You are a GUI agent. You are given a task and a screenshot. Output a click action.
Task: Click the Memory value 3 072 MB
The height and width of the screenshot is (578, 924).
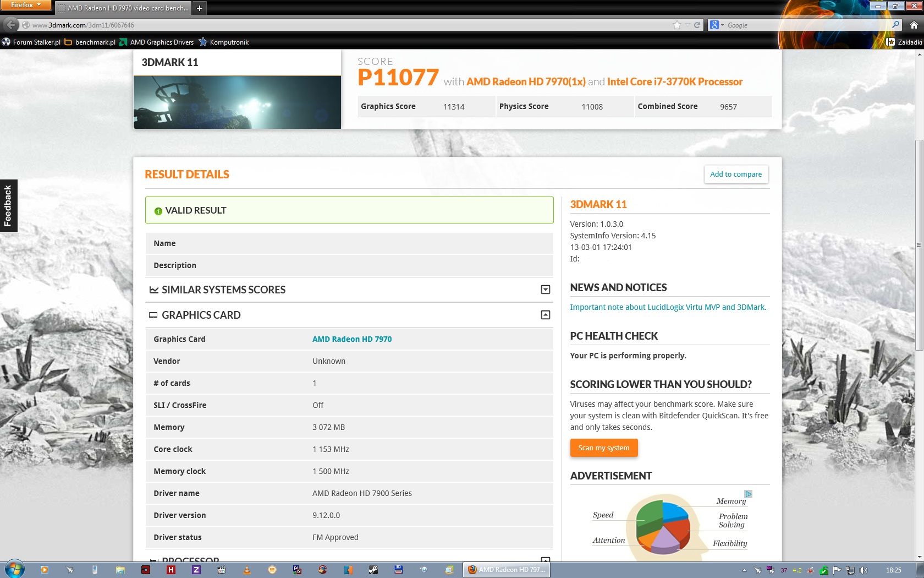point(329,427)
